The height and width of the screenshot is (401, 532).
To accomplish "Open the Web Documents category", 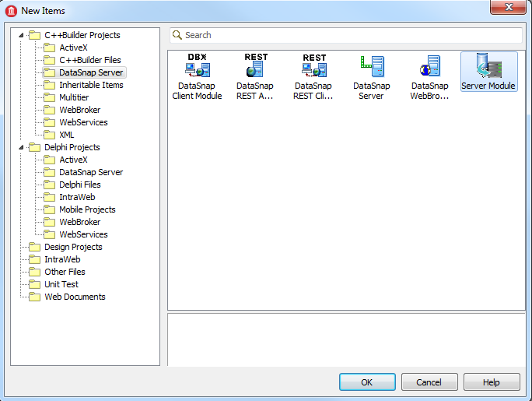I will tap(75, 297).
